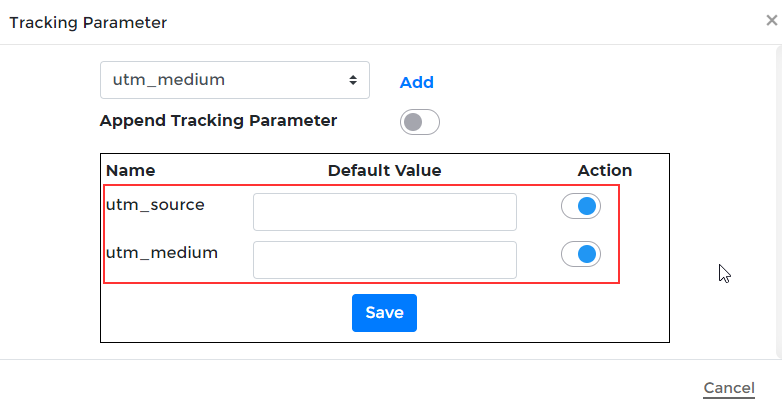This screenshot has height=410, width=782.
Task: Enable the Append Tracking Parameter switch
Action: pos(419,123)
